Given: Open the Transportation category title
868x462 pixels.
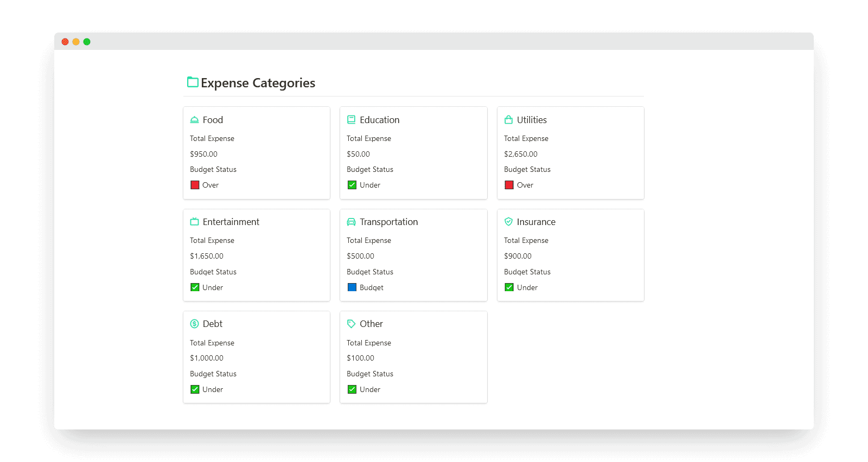Looking at the screenshot, I should pyautogui.click(x=388, y=222).
